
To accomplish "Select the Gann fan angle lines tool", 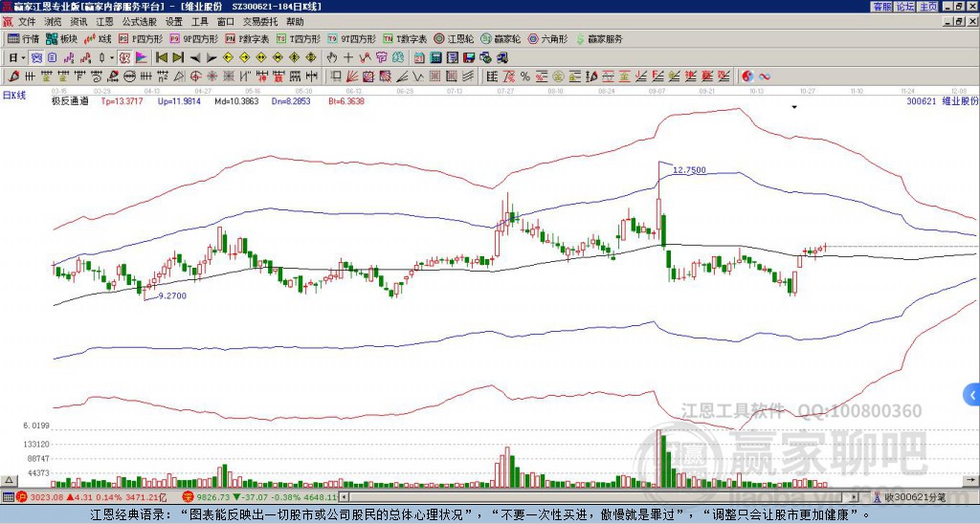I will [x=352, y=76].
